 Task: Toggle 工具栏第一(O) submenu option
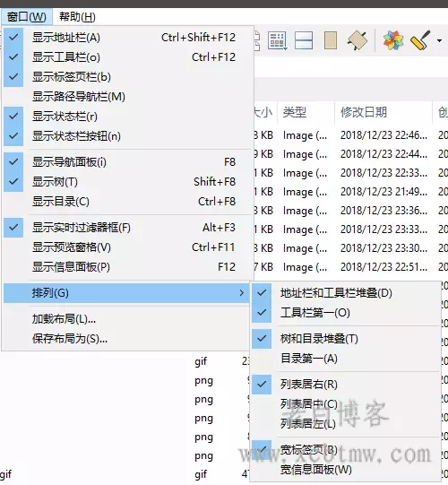coord(346,313)
